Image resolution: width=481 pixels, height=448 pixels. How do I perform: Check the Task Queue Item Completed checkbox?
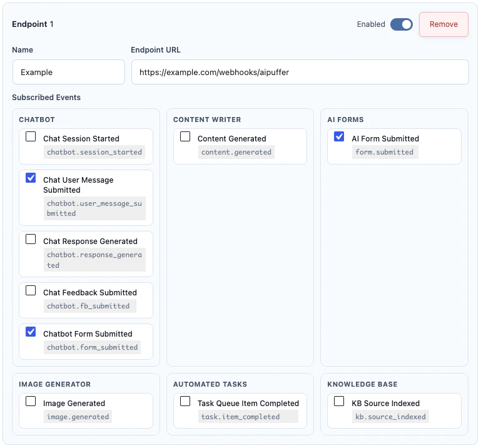[x=185, y=401]
